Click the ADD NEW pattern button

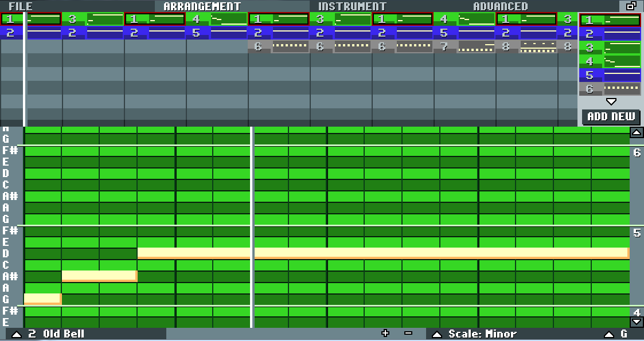click(611, 116)
